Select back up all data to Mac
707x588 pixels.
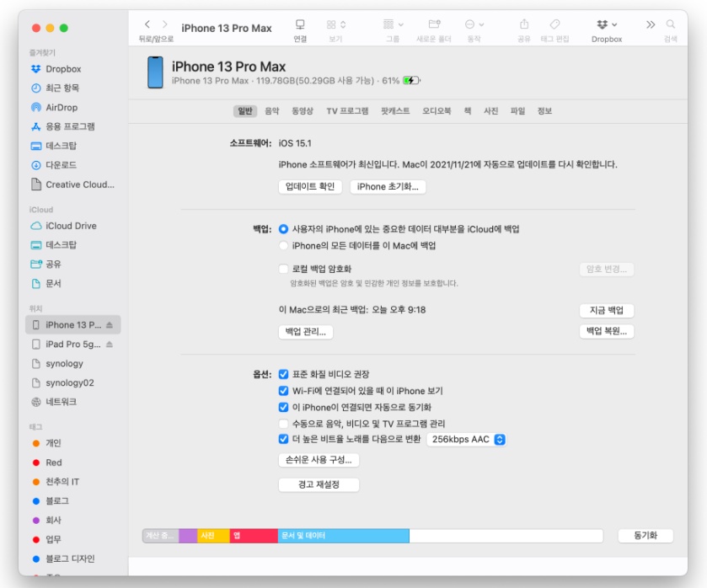coord(283,246)
